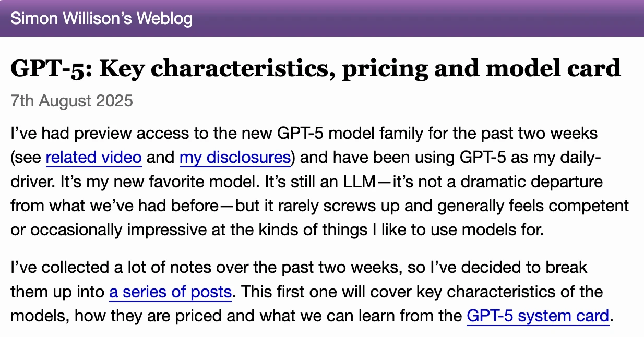The image size is (644, 337).
Task: Click the phrase "how they are priced"
Action: pyautogui.click(x=132, y=316)
